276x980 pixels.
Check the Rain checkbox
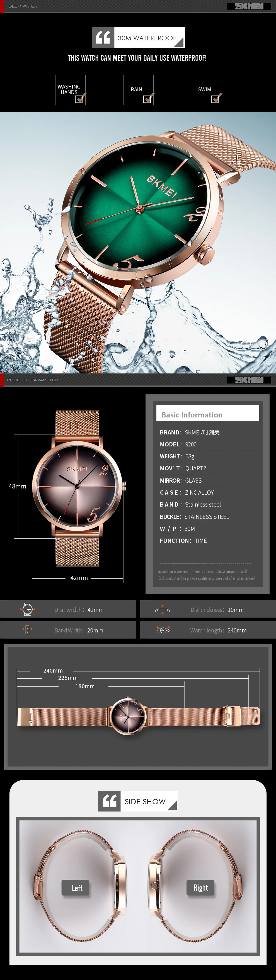[147, 99]
